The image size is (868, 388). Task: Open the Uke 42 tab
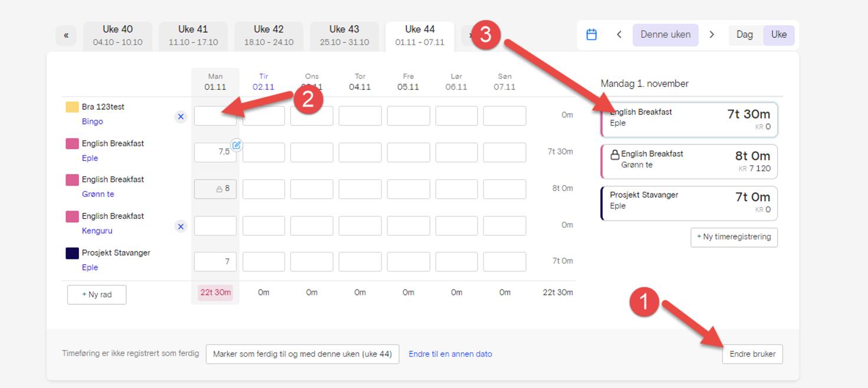click(x=269, y=36)
